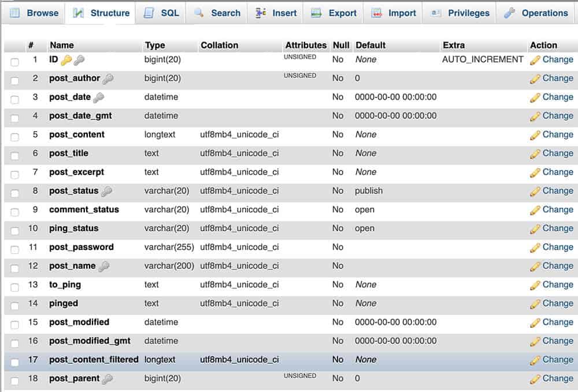
Task: Check the post_excerpt row checkbox
Action: pos(15,174)
